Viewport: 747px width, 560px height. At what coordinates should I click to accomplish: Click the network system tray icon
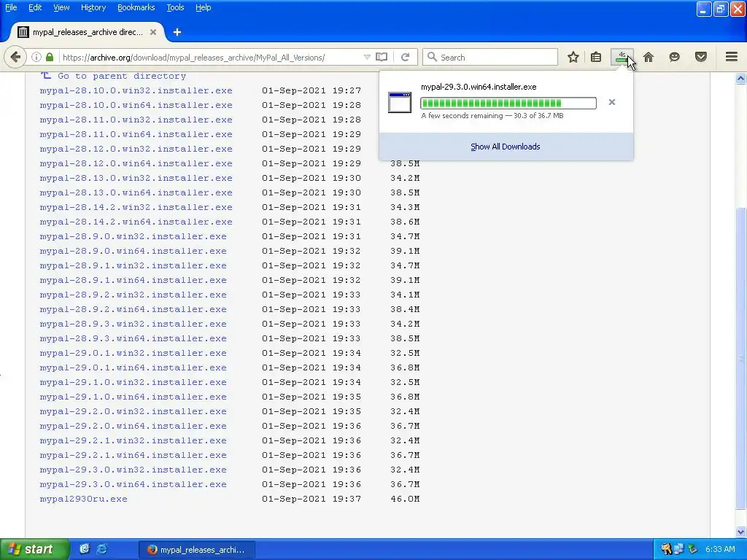point(678,550)
